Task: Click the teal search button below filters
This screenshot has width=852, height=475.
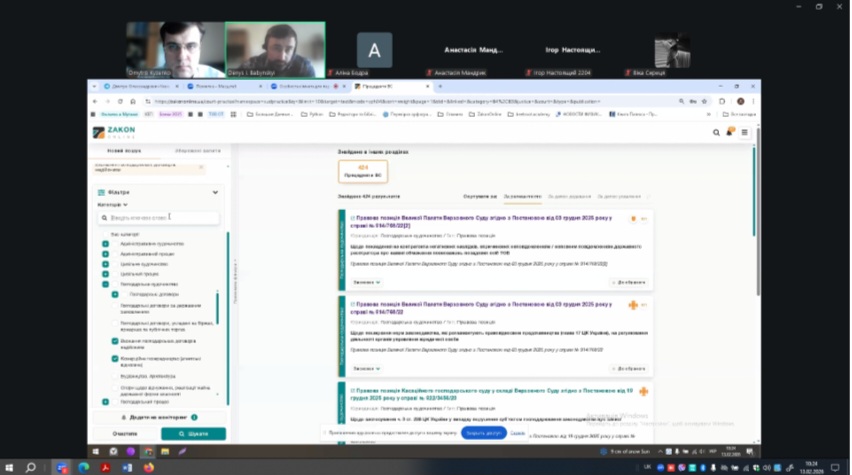Action: tap(193, 434)
